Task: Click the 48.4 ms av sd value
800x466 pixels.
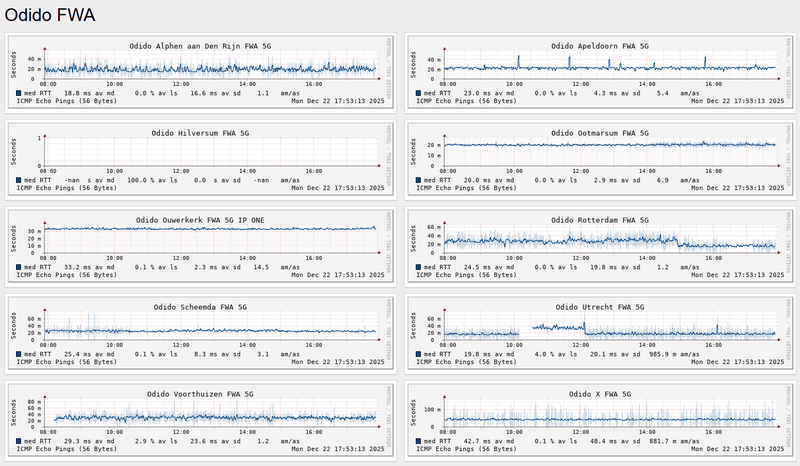Action: click(615, 441)
